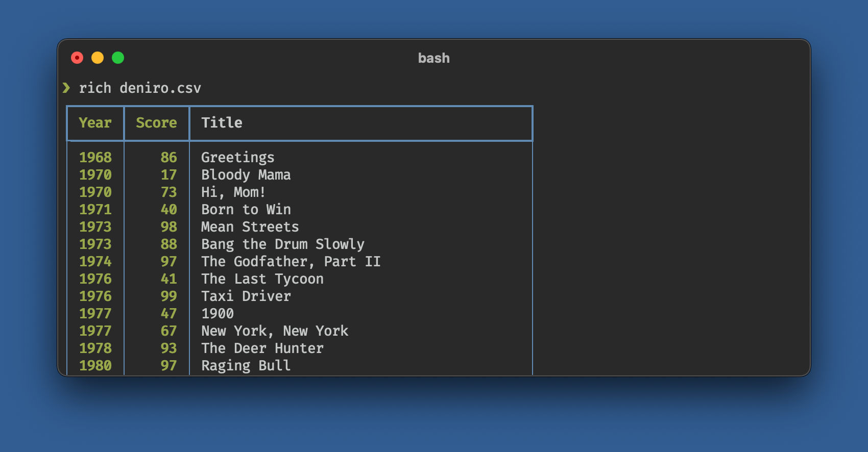The width and height of the screenshot is (868, 452).
Task: Select The Godfather, Part II title
Action: click(291, 262)
